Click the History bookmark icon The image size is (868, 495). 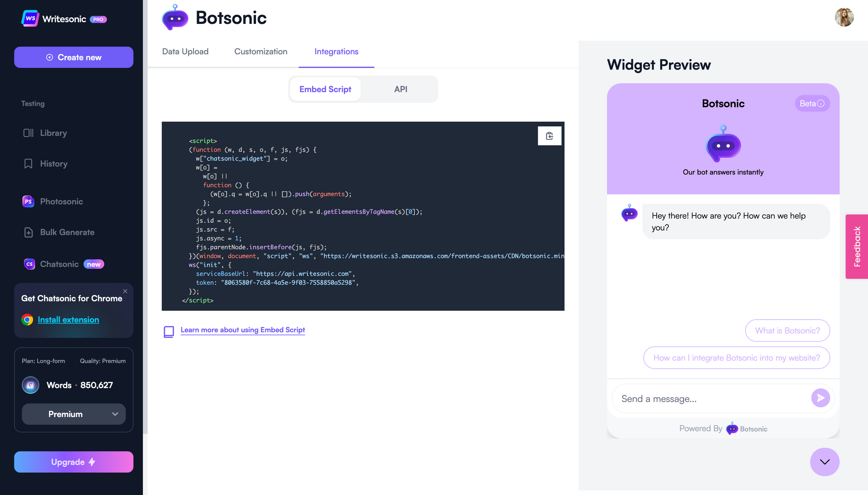[28, 163]
